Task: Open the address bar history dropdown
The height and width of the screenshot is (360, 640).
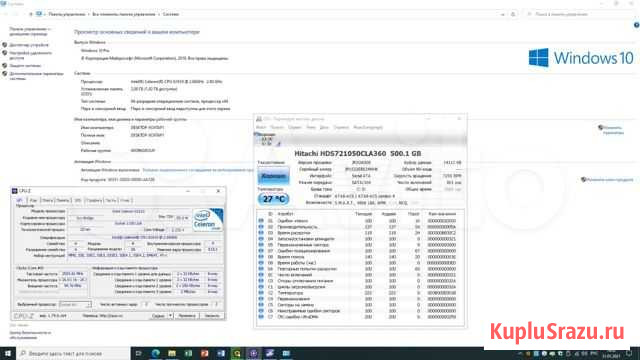Action: click(x=502, y=14)
